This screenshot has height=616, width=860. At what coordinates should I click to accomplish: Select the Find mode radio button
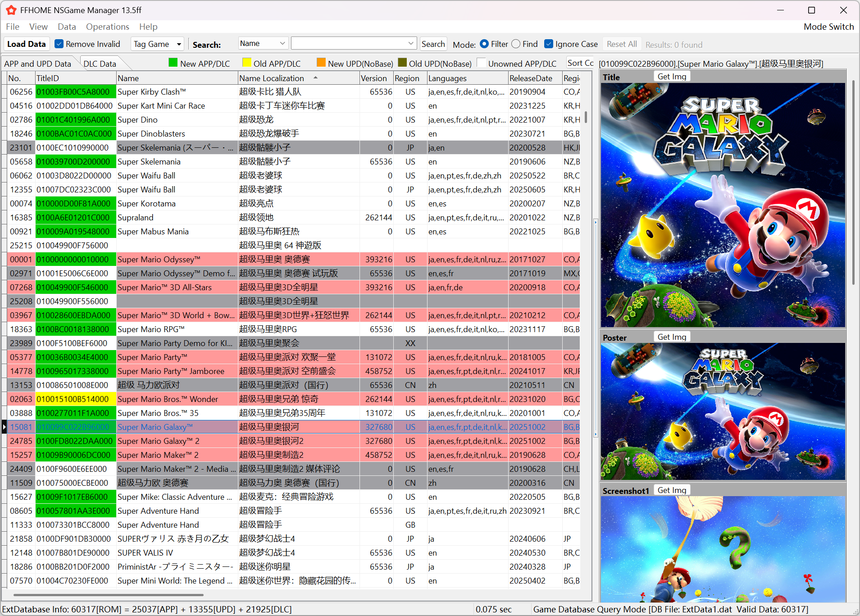click(516, 44)
